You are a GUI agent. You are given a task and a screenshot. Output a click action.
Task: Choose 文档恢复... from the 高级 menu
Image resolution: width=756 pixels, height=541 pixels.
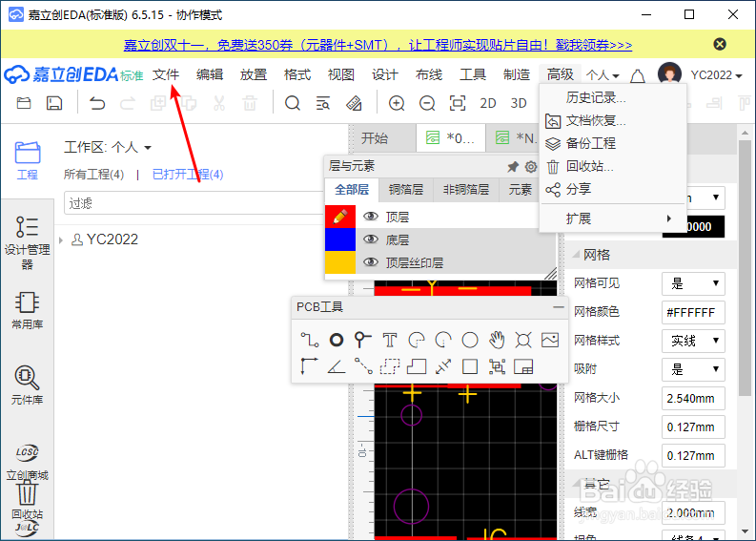click(x=613, y=120)
